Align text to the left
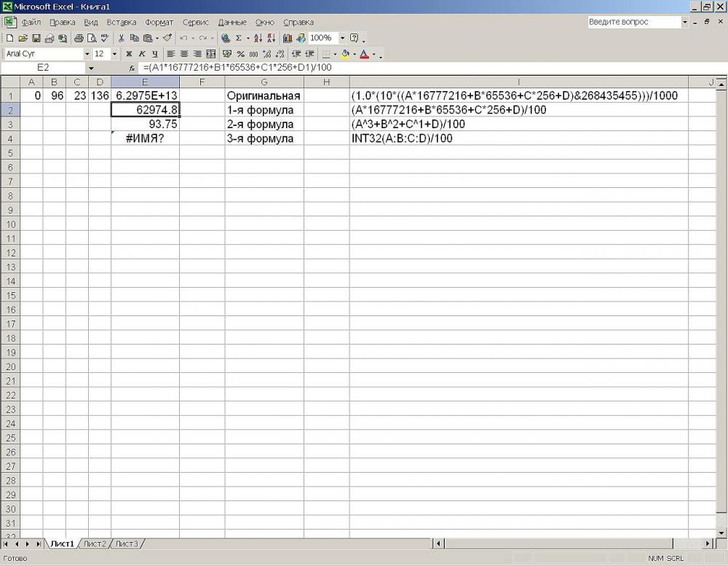The height and width of the screenshot is (566, 728). pyautogui.click(x=171, y=54)
